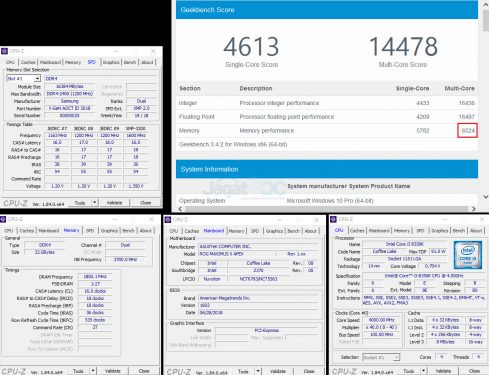Switch to Memory tab in SPD window

(73, 62)
